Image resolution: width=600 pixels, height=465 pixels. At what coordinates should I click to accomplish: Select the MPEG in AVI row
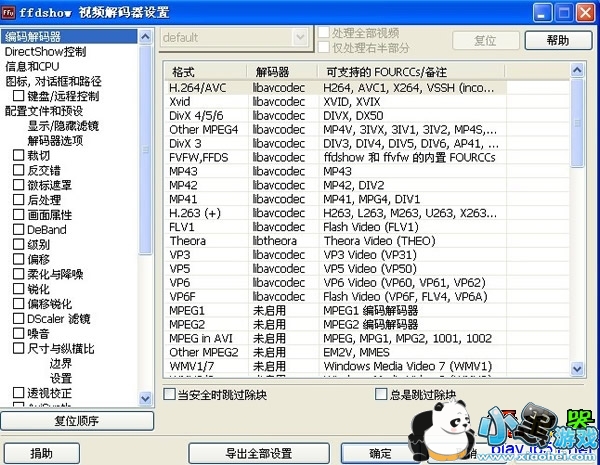(x=336, y=338)
